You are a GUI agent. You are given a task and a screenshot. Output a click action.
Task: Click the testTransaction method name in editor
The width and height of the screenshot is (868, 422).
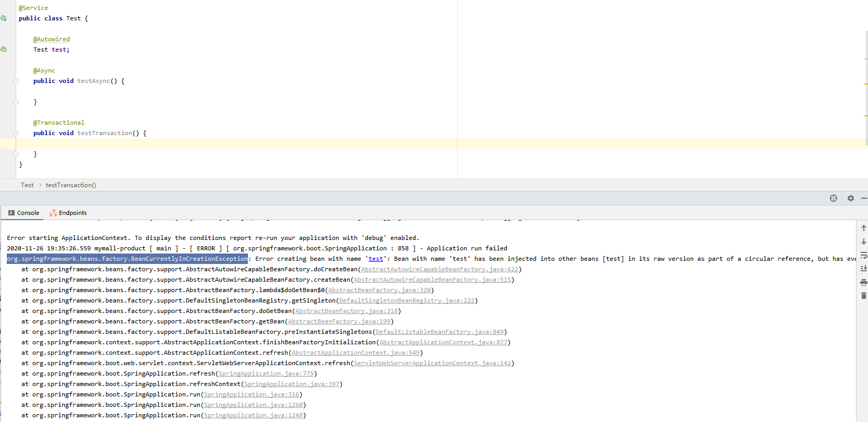105,133
